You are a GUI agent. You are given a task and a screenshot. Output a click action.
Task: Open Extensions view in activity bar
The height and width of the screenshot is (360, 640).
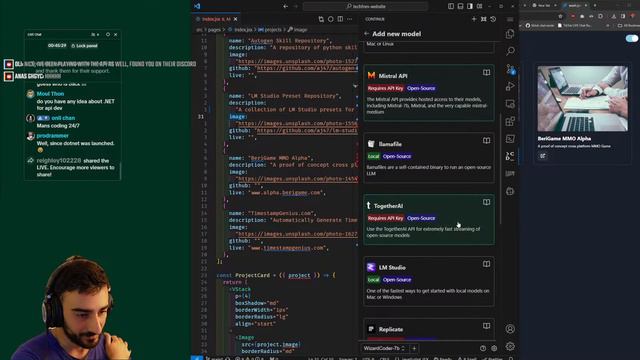510,121
